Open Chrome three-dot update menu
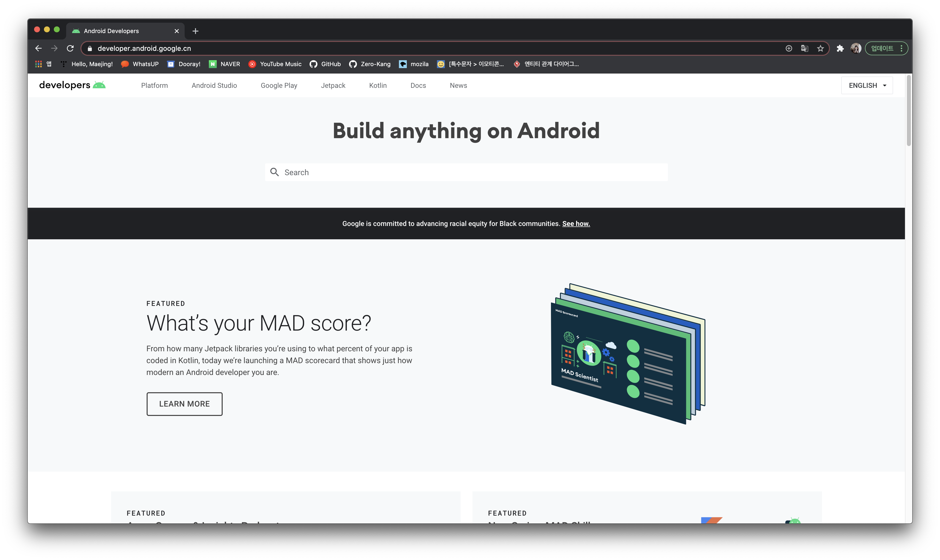Image resolution: width=940 pixels, height=560 pixels. (x=901, y=48)
